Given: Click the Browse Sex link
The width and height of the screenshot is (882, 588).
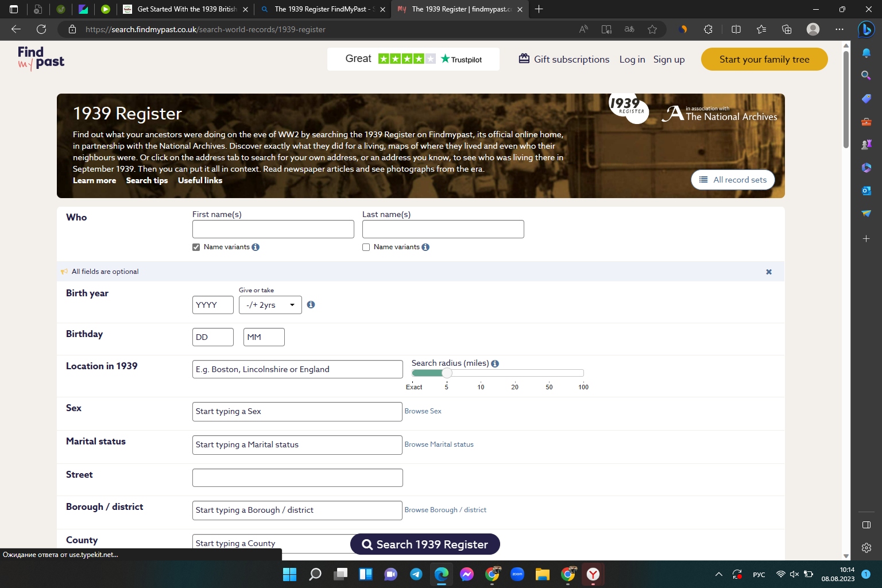Looking at the screenshot, I should [423, 411].
